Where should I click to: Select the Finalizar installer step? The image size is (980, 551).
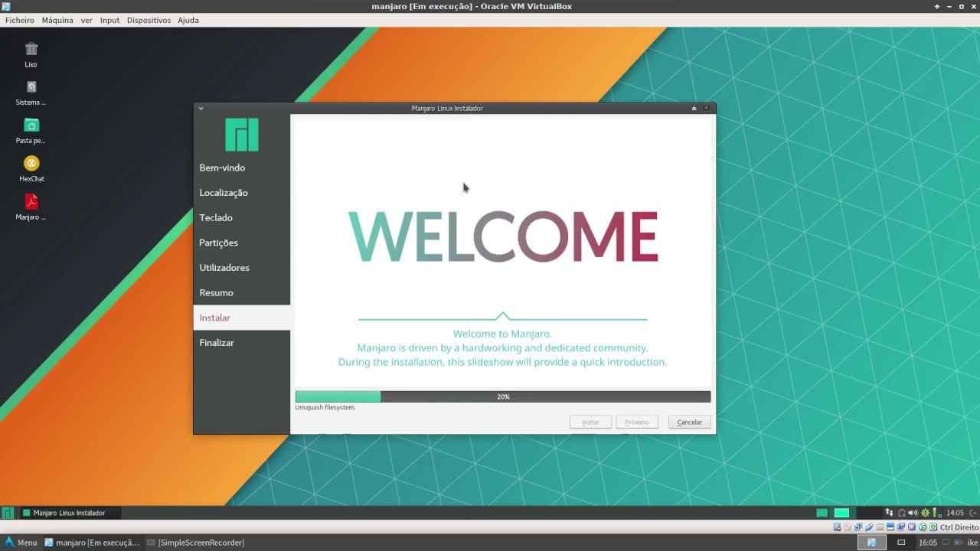(x=242, y=343)
